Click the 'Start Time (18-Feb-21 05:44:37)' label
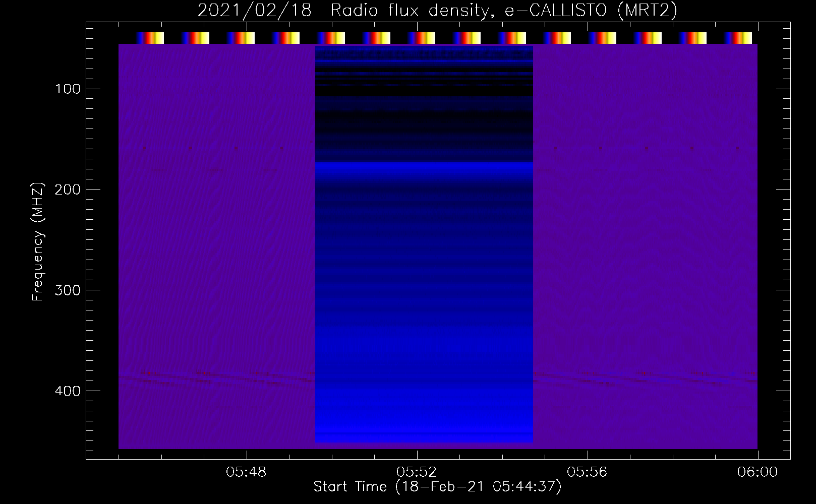This screenshot has height=504, width=816. pos(437,487)
